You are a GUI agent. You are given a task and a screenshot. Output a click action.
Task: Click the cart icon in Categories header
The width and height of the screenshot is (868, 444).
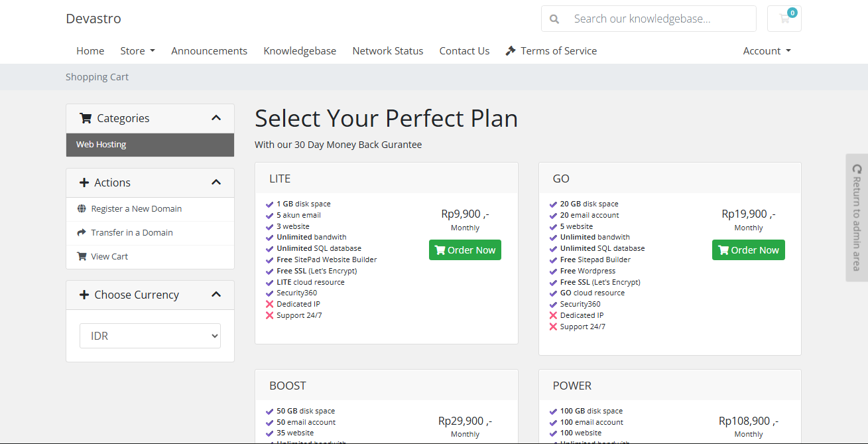[x=86, y=119]
